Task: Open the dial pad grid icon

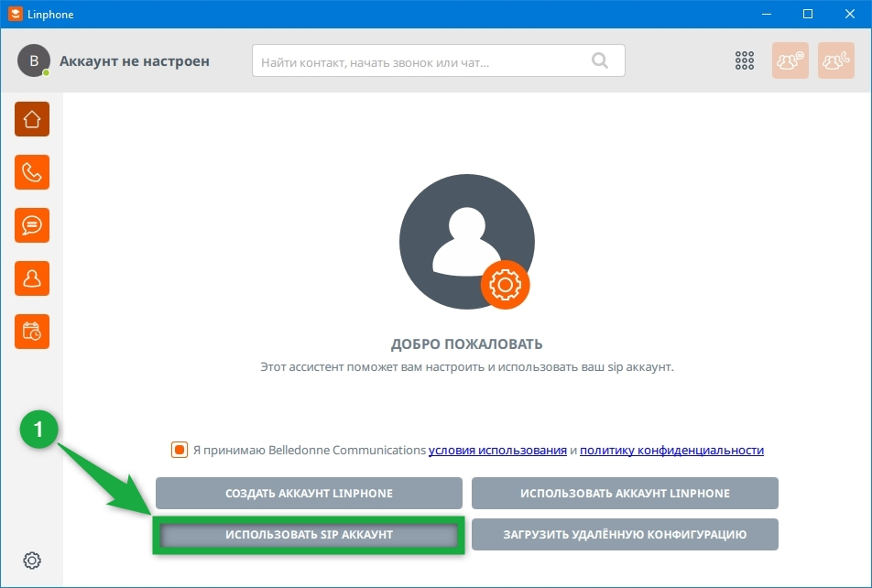Action: pos(744,60)
